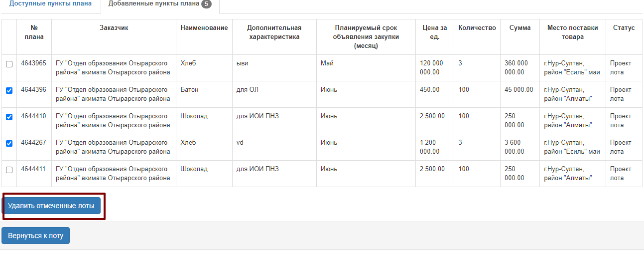Check the box for plan 4643965
Image resolution: width=644 pixels, height=256 pixels.
click(9, 64)
